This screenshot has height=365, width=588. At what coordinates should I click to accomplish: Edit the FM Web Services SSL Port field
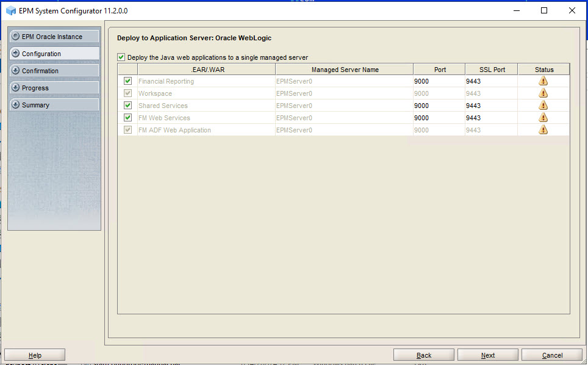coord(491,117)
